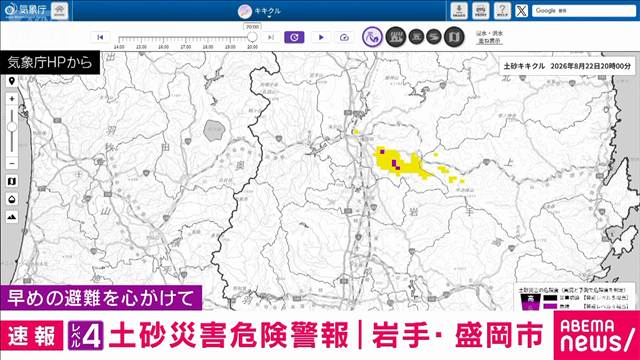Click the location pin button on map

[x=12, y=81]
